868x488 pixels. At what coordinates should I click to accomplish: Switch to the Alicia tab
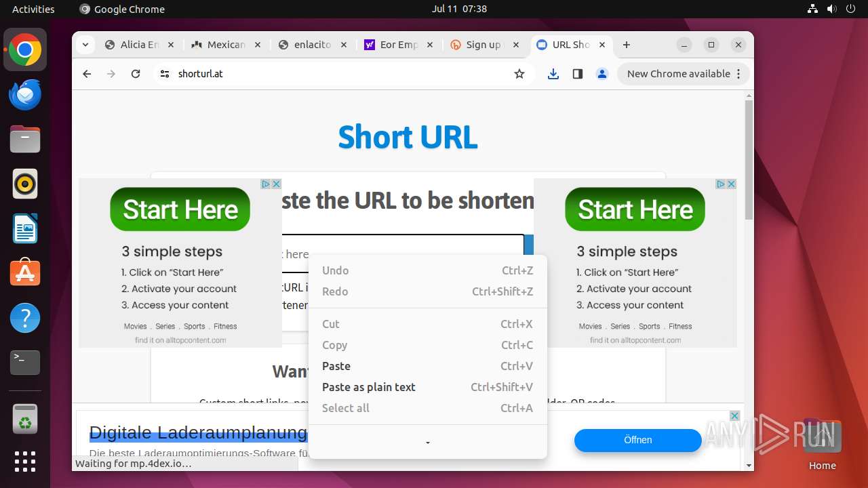pos(140,45)
